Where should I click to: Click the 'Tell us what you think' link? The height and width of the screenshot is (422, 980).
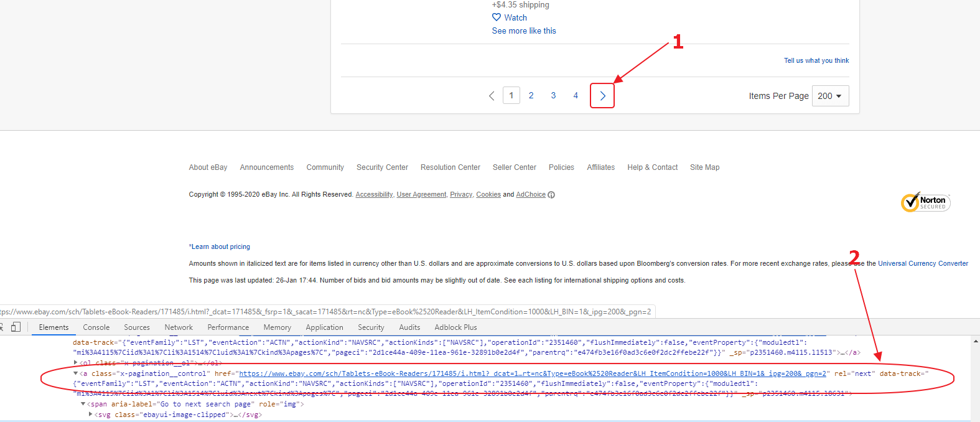click(x=816, y=61)
